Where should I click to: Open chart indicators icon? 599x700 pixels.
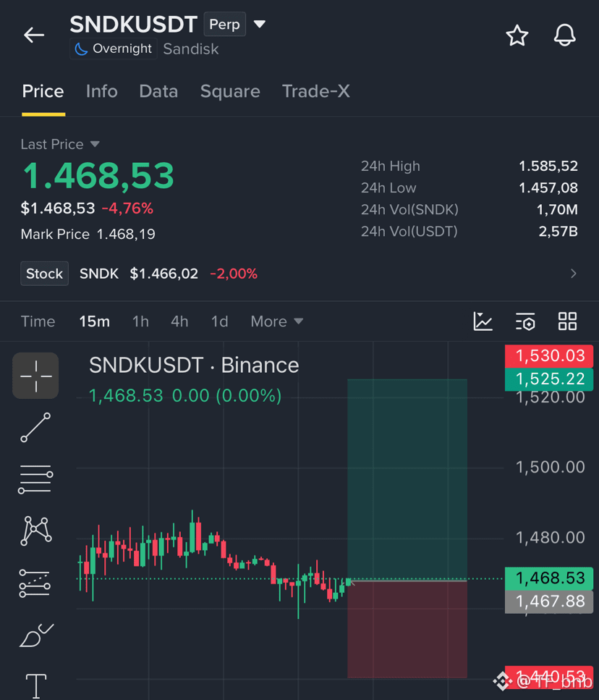[x=483, y=321]
